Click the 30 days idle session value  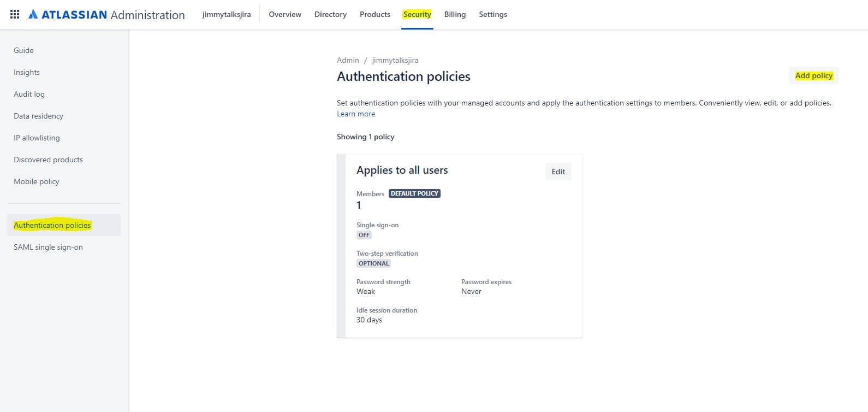[369, 320]
